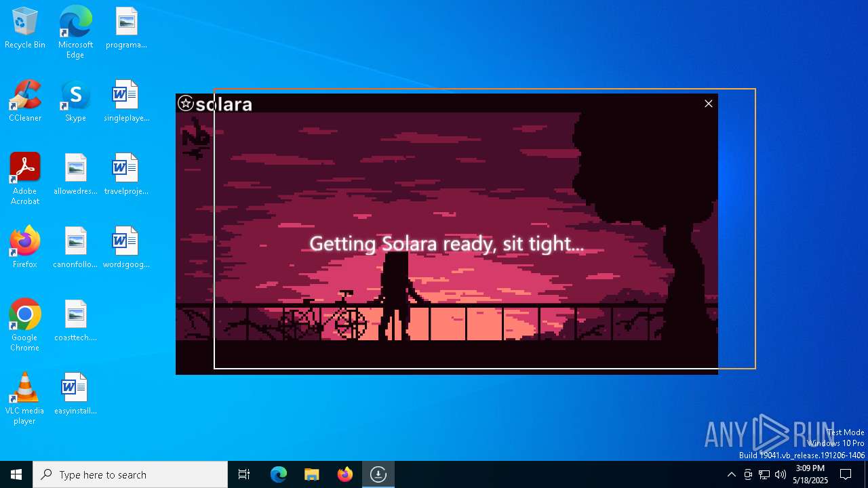Open Firefox from the taskbar
Viewport: 868px width, 488px height.
[x=345, y=474]
